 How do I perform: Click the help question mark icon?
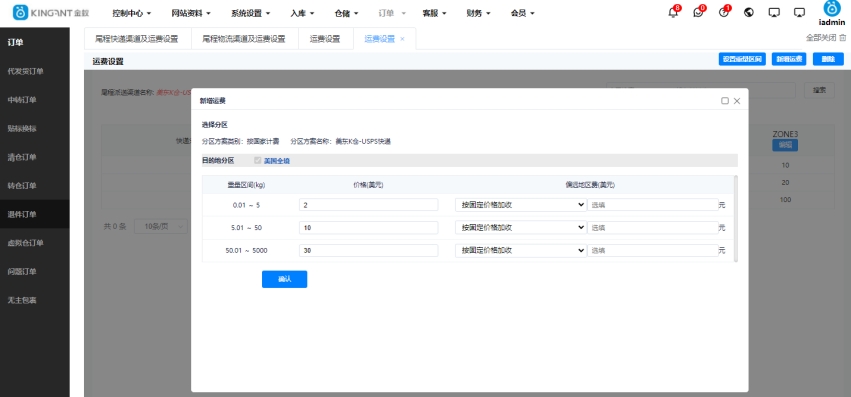pyautogui.click(x=723, y=13)
